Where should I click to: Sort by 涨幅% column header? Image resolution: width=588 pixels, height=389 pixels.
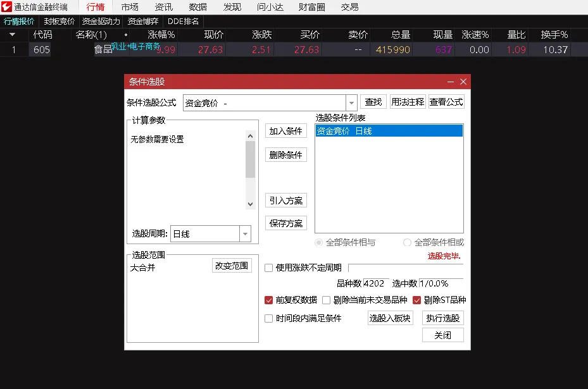coord(161,35)
